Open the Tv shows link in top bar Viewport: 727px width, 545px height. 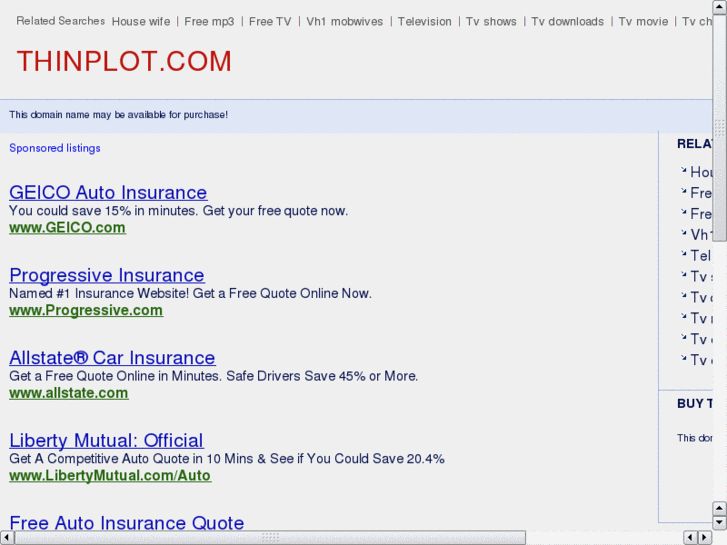[491, 22]
